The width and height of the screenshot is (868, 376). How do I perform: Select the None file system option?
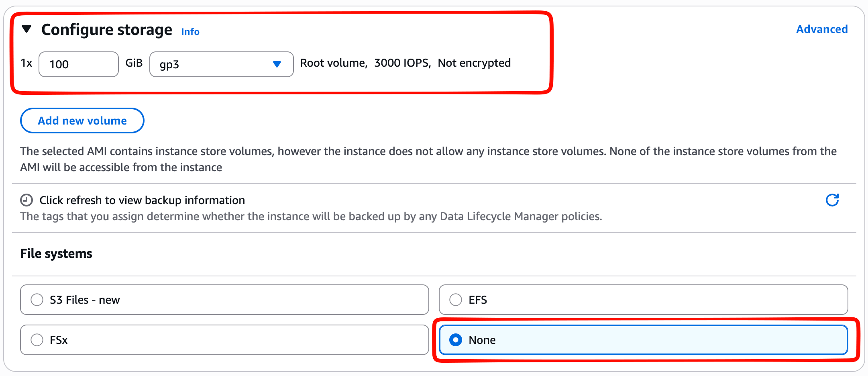pos(643,340)
